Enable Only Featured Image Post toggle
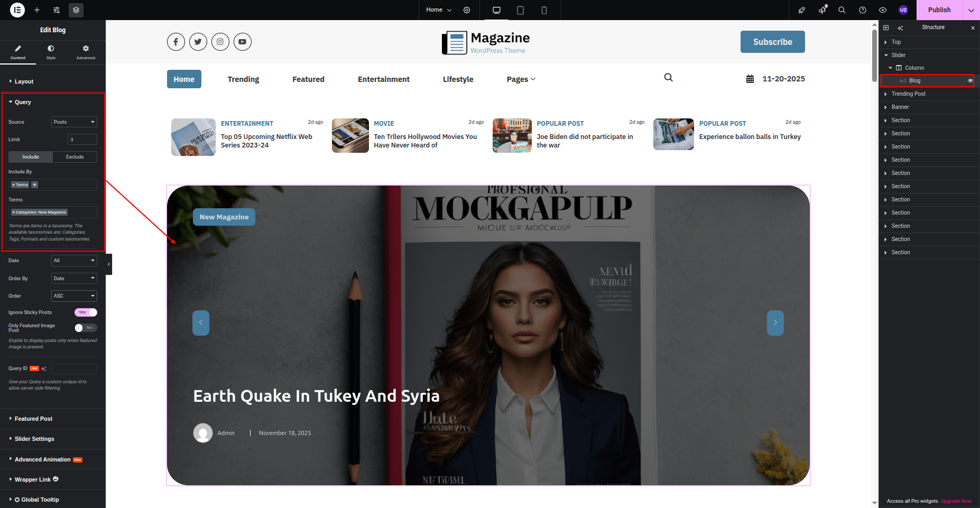The image size is (980, 508). point(86,328)
